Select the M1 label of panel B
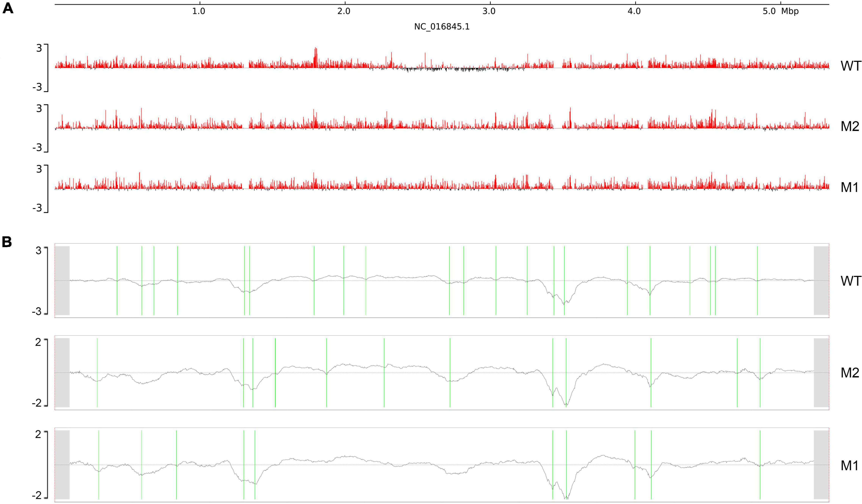The image size is (862, 504). coord(850,465)
